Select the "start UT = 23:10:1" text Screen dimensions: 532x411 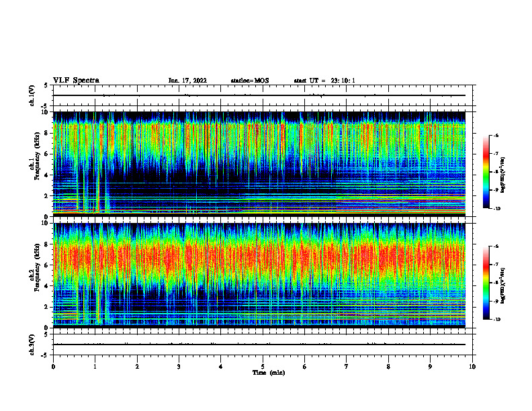click(x=324, y=81)
